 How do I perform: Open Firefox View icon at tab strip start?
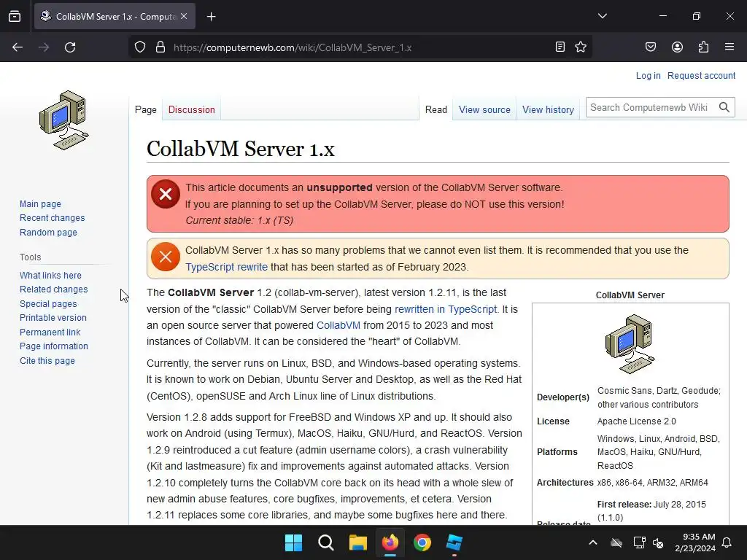(x=15, y=16)
